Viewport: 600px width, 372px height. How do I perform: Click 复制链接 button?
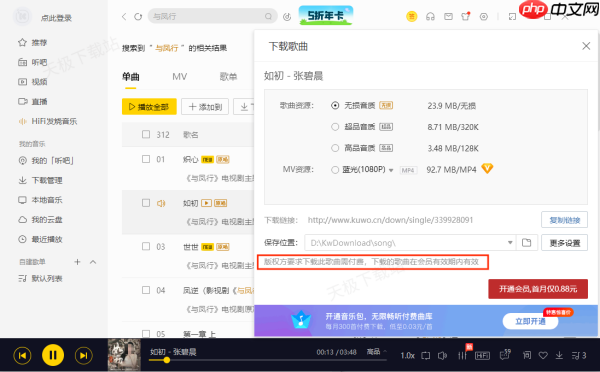(x=564, y=220)
